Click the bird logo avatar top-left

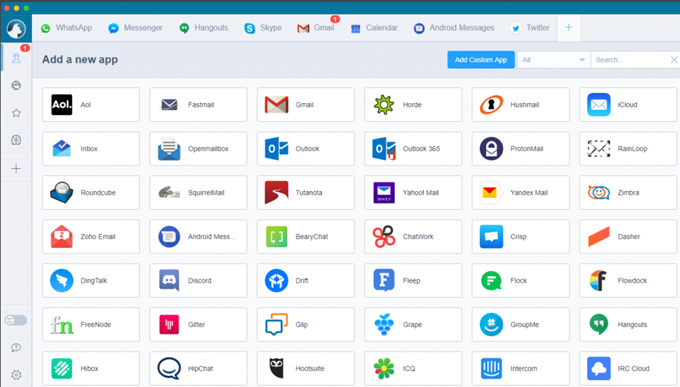click(x=16, y=29)
